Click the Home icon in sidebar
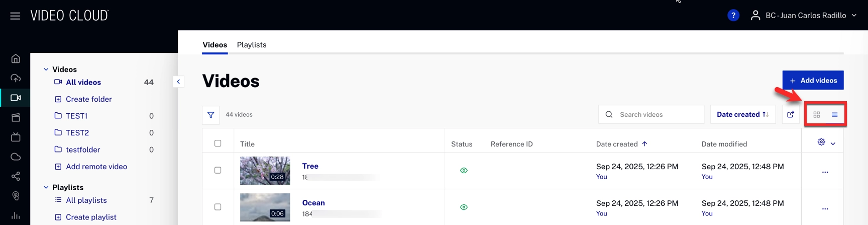 tap(16, 58)
